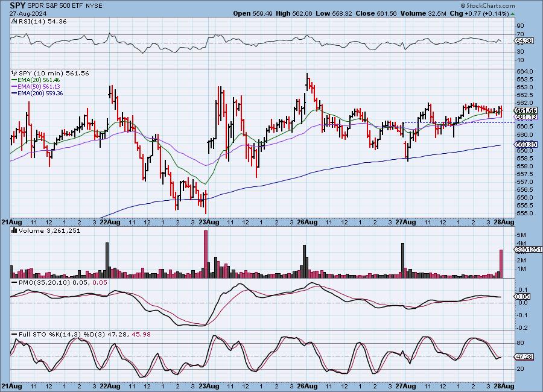The image size is (543, 392).
Task: Click the 561.56 last price tag on axis
Action: pos(526,110)
